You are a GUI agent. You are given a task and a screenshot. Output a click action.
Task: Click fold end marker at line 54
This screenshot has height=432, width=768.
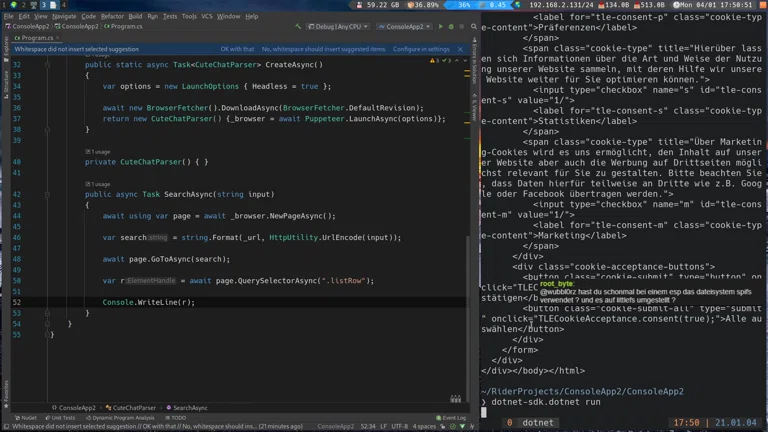tap(48, 324)
